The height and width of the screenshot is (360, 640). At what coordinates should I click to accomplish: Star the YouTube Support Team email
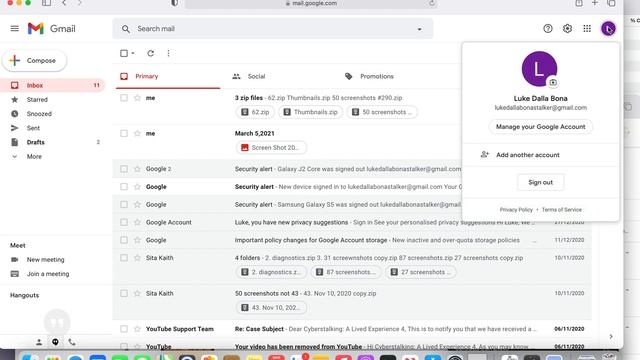[x=137, y=329]
